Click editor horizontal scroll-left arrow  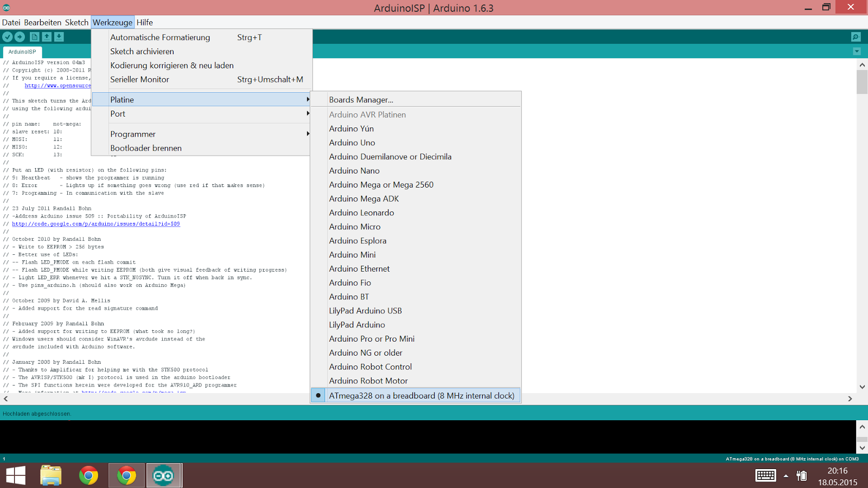5,399
